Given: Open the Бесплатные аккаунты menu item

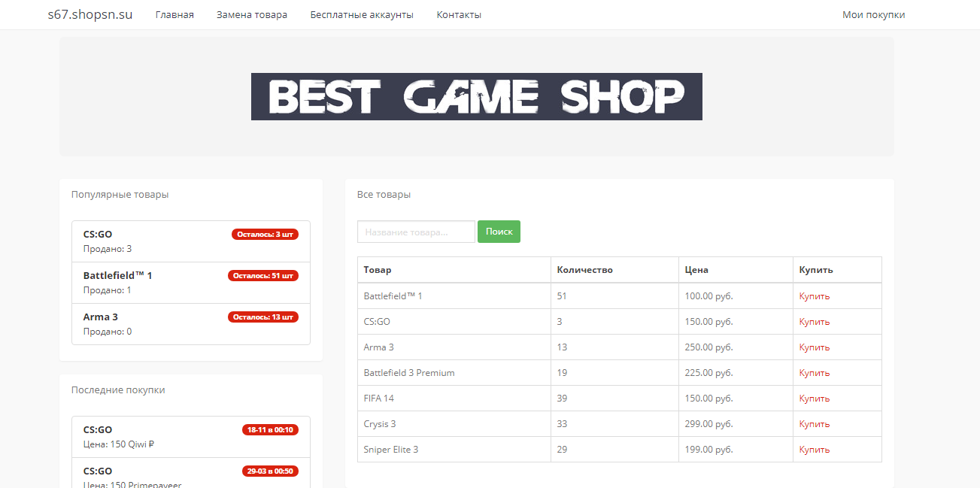Looking at the screenshot, I should pyautogui.click(x=362, y=15).
